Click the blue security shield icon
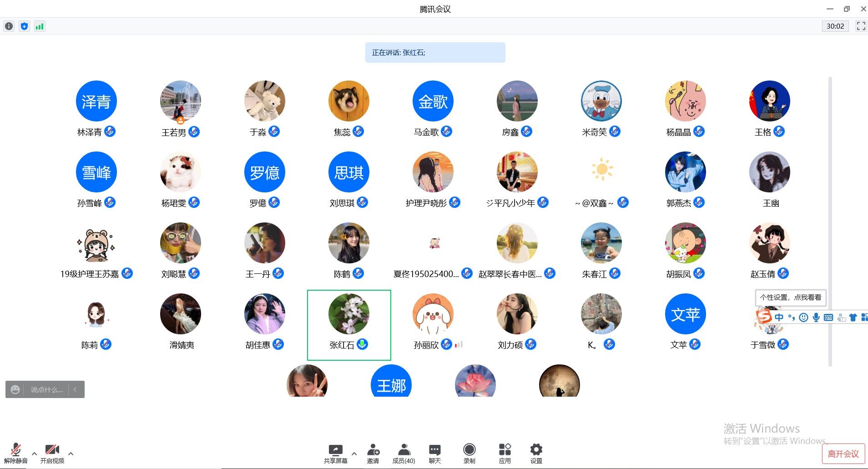Image resolution: width=868 pixels, height=469 pixels. click(x=24, y=26)
